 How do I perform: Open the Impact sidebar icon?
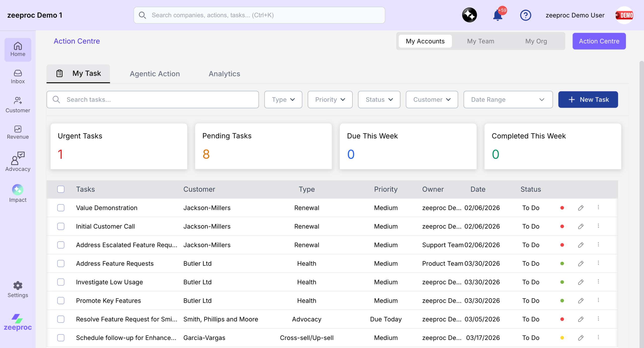coord(18,193)
